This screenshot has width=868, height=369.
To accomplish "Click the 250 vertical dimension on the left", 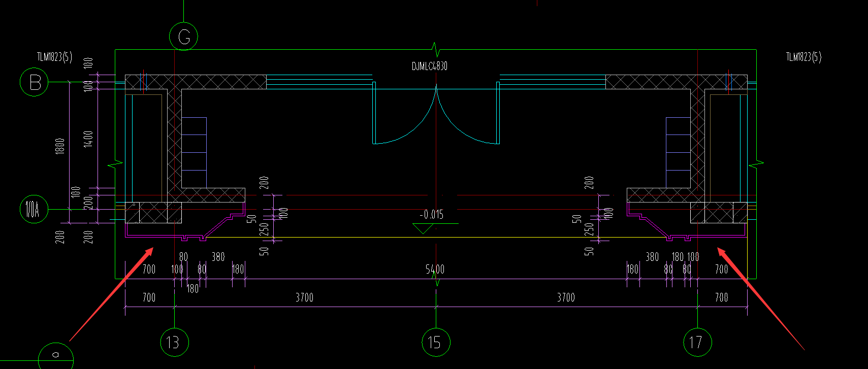I will pyautogui.click(x=264, y=229).
